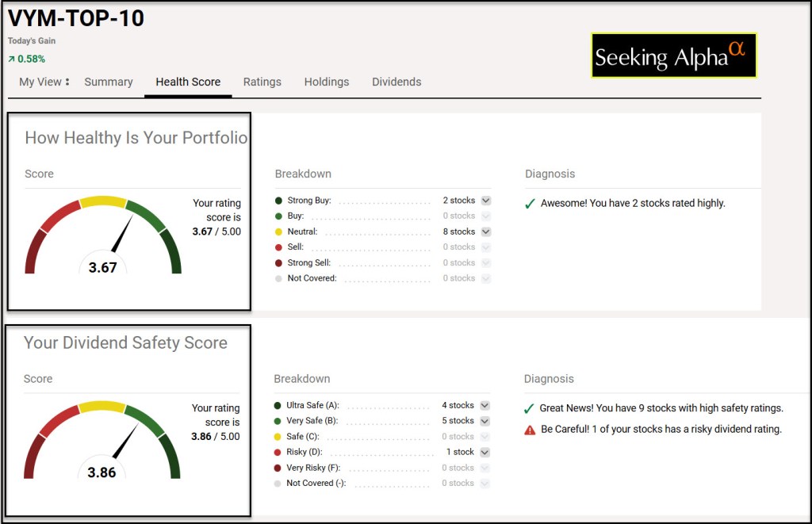The image size is (812, 524).
Task: Expand Ultra Safe (A) stocks dropdown
Action: [485, 405]
